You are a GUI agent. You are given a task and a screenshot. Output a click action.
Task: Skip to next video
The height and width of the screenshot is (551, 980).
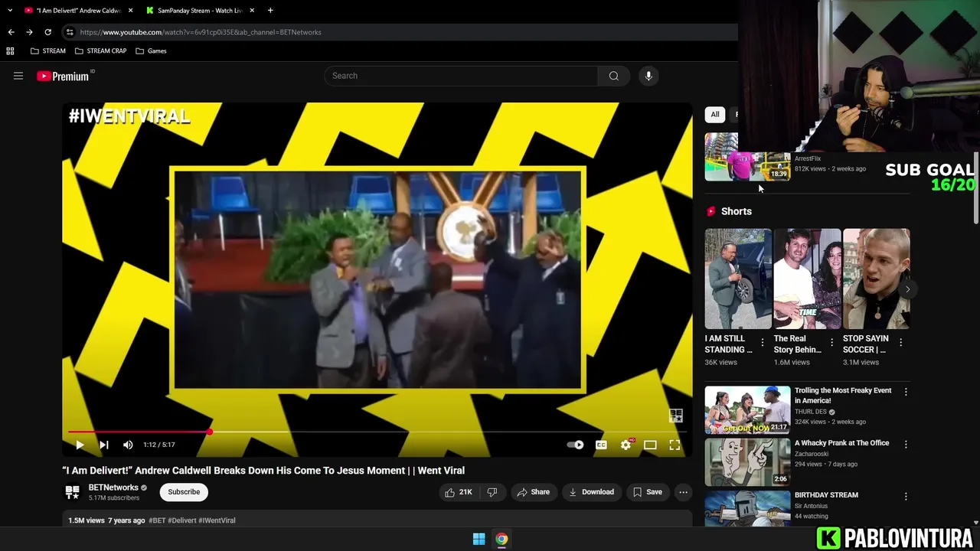click(x=103, y=445)
